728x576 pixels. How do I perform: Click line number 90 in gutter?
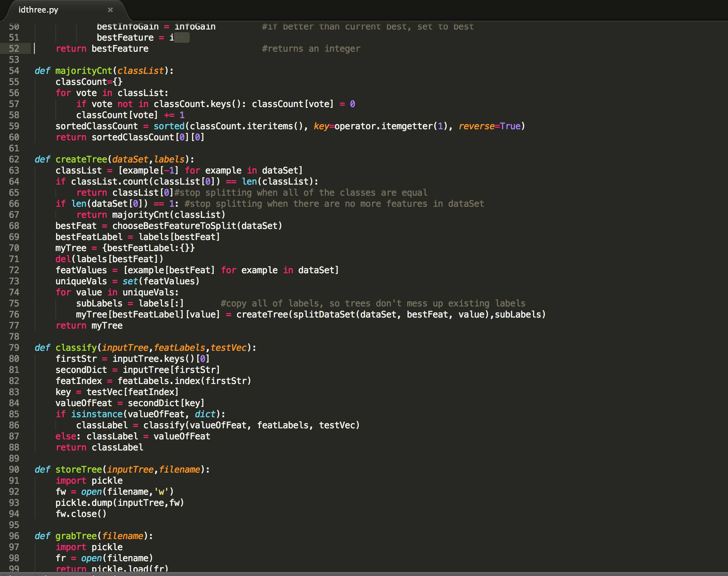click(x=14, y=470)
